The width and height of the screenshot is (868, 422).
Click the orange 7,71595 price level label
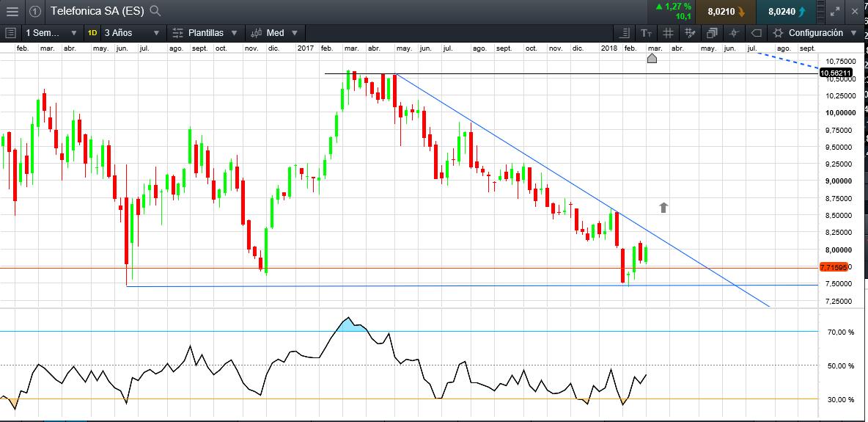[834, 268]
